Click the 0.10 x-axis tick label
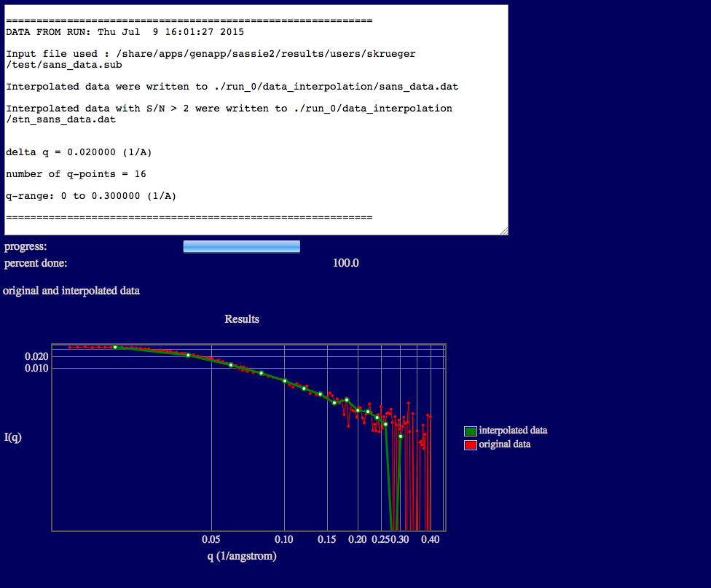 (x=284, y=539)
